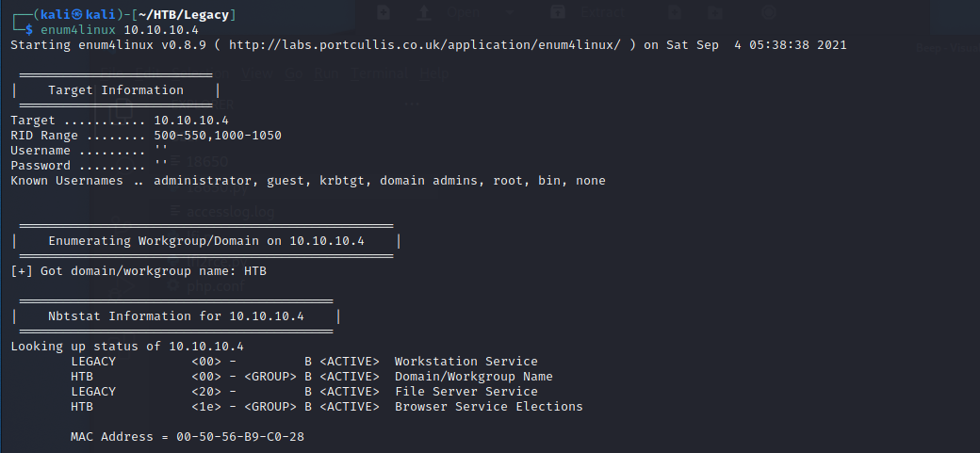
Task: Click the Known Usernames list line
Action: [307, 180]
